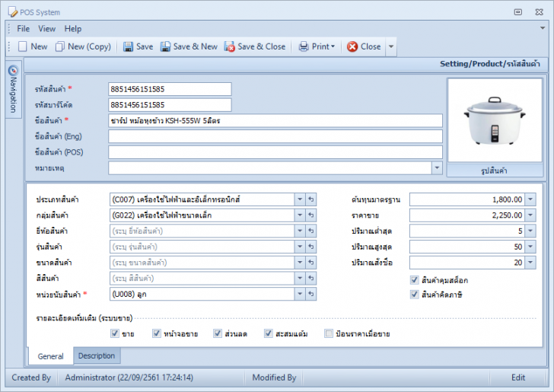The height and width of the screenshot is (392, 554).
Task: Click the Save floppy disk icon
Action: (128, 46)
